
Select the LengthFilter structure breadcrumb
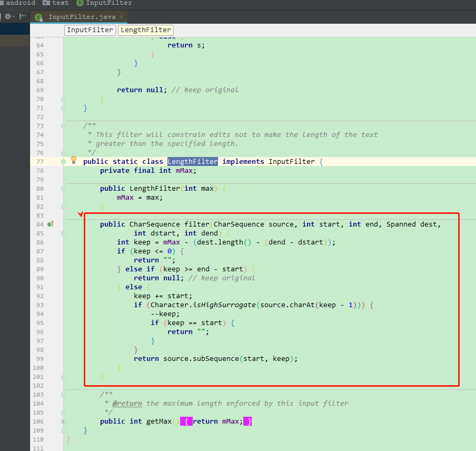click(146, 30)
